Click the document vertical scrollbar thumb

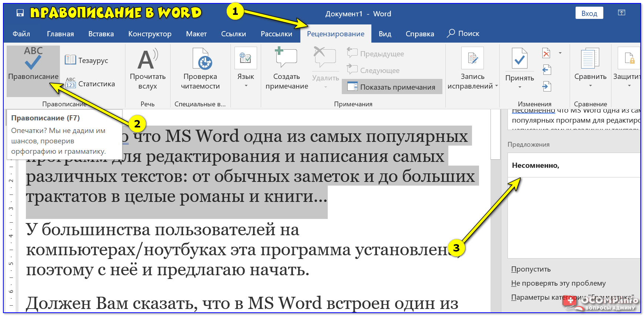(x=495, y=135)
